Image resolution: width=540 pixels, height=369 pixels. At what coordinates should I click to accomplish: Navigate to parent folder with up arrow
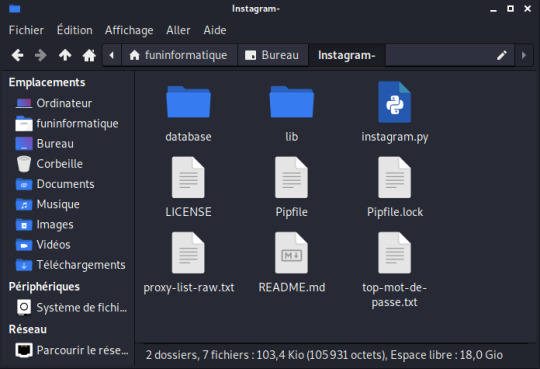[65, 55]
